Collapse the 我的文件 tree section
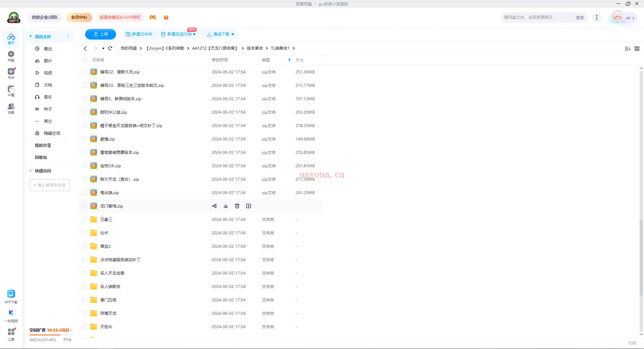 (x=31, y=36)
